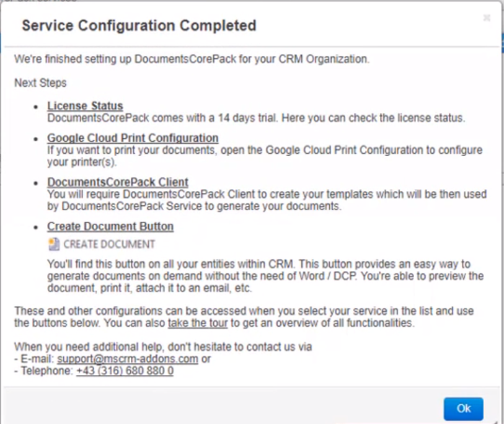Click the Next Steps heading text
The width and height of the screenshot is (504, 424).
pos(40,83)
